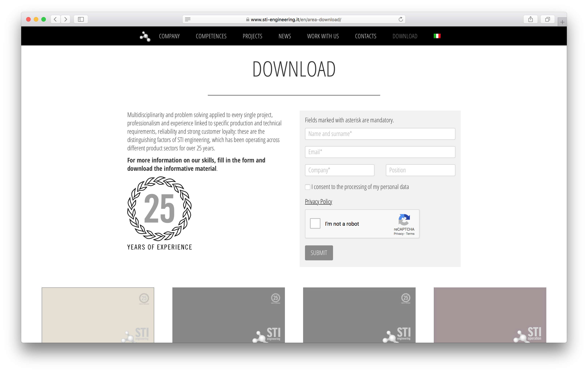Tick the "I'm not a robot" checkbox
Image resolution: width=588 pixels, height=373 pixels.
point(315,223)
